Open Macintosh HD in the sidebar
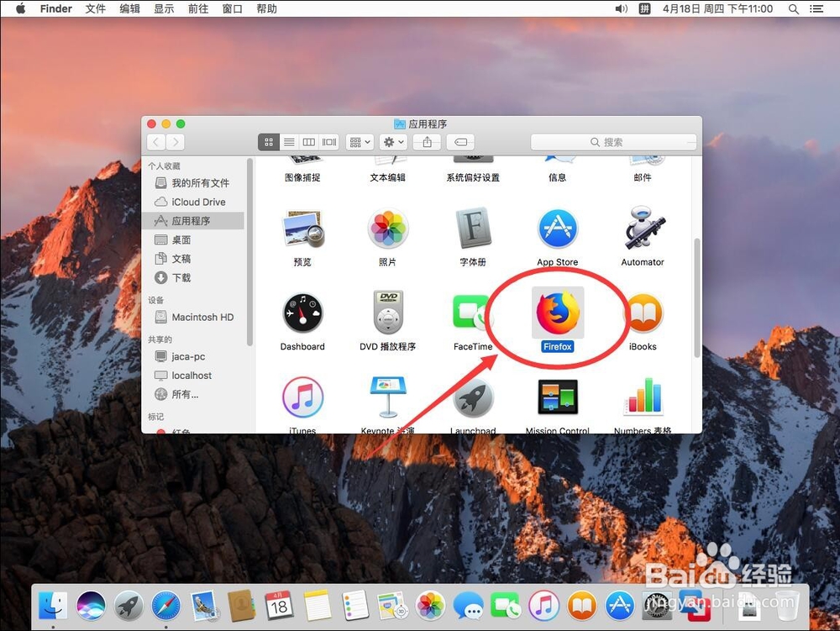 pyautogui.click(x=193, y=317)
